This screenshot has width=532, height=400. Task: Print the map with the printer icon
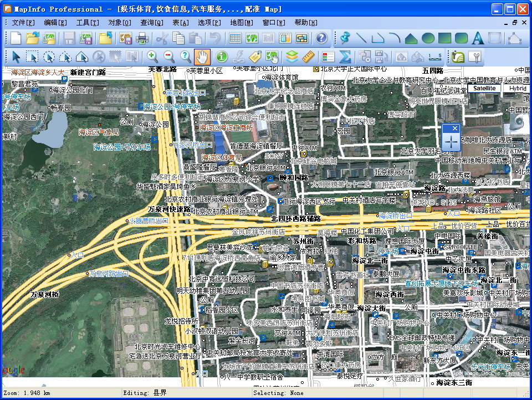pyautogui.click(x=142, y=38)
